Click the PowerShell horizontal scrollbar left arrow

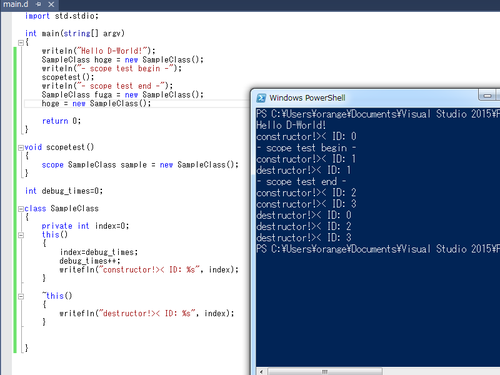tap(262, 371)
